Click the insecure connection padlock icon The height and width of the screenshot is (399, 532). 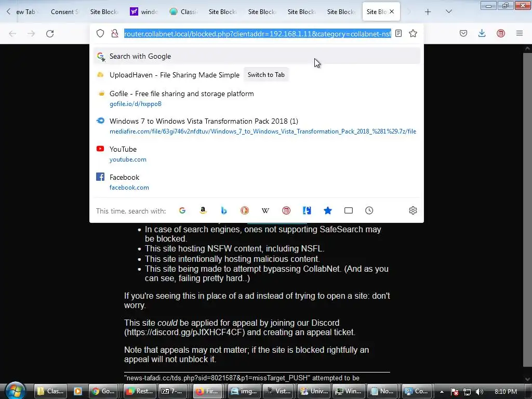tap(115, 33)
